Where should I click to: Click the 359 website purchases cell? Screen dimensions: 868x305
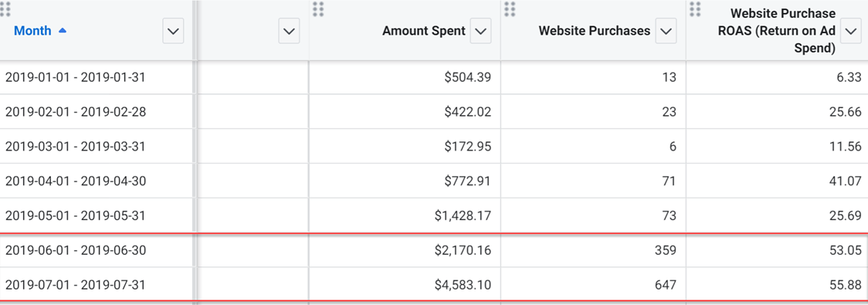pos(593,251)
